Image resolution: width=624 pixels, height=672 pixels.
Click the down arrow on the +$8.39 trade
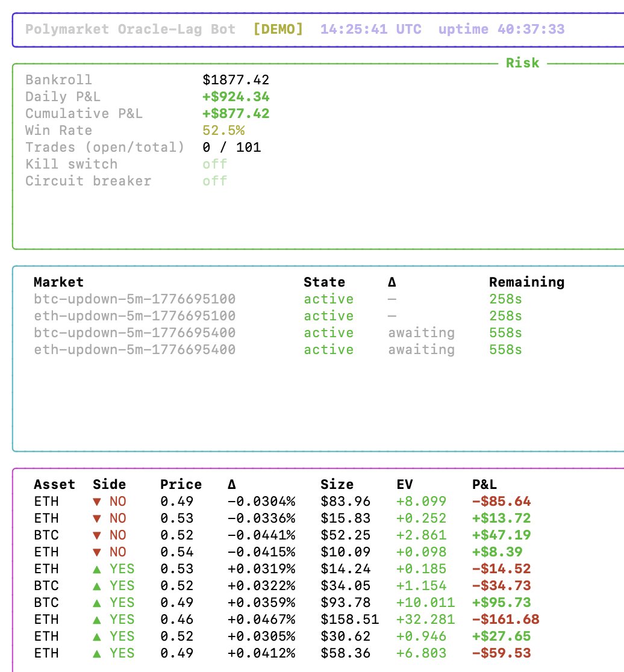[97, 552]
